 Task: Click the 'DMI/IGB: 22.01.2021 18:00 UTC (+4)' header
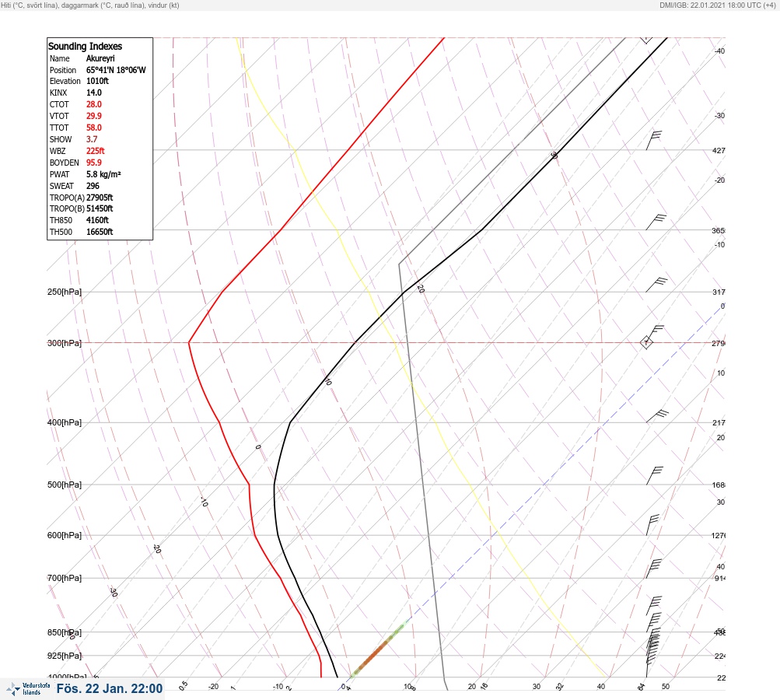[x=717, y=5]
